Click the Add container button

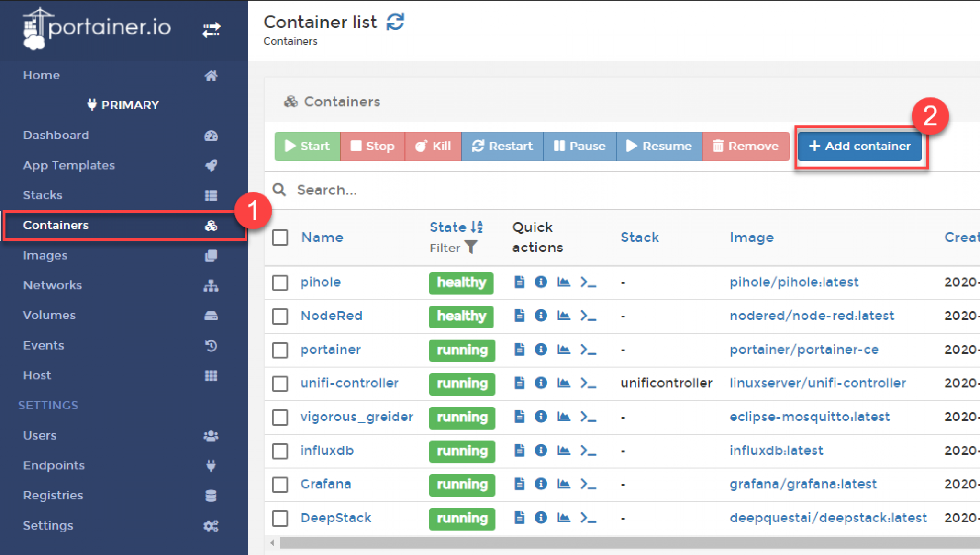[859, 146]
